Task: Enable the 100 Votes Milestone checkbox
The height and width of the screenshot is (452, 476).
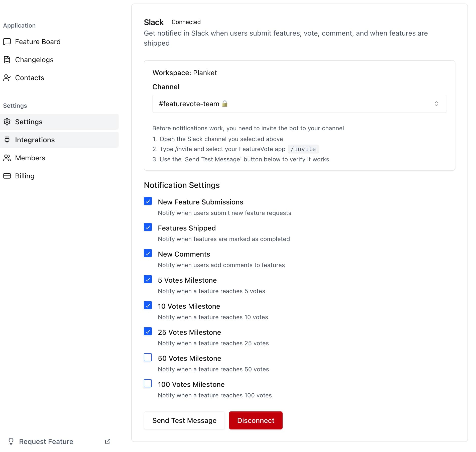Action: (x=148, y=384)
